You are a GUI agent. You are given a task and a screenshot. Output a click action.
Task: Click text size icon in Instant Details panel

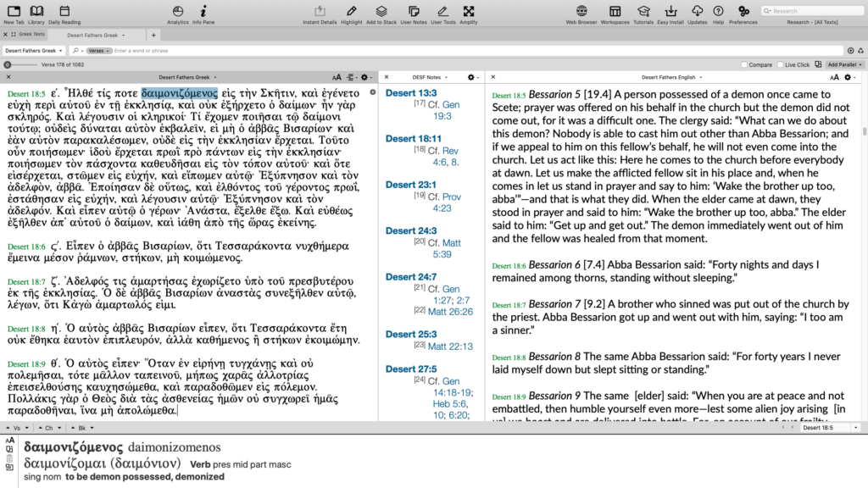pos(9,441)
